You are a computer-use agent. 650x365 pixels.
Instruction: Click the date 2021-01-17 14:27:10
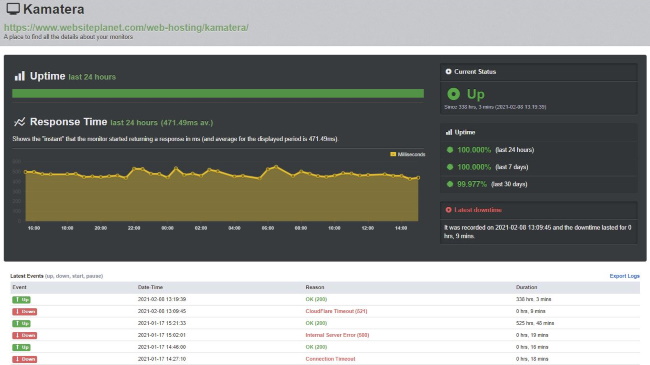162,359
